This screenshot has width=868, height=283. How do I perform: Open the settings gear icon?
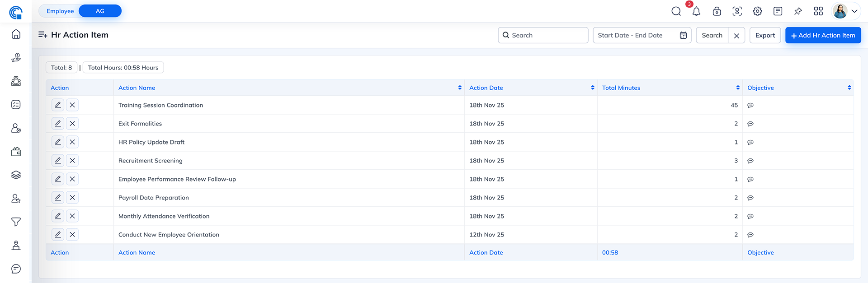[757, 11]
